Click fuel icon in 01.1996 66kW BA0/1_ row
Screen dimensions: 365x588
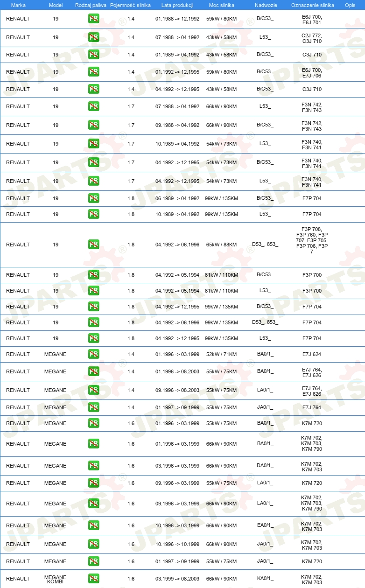coord(93,444)
